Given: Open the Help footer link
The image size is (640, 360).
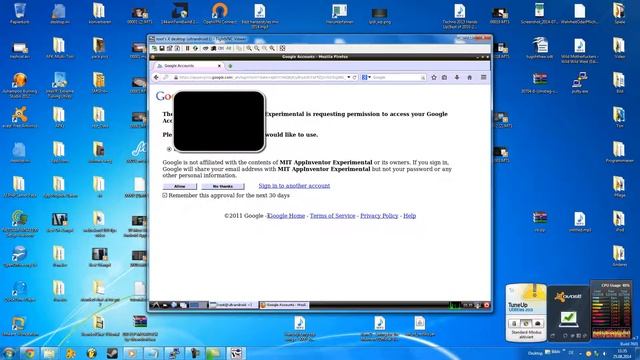Looking at the screenshot, I should (x=409, y=216).
